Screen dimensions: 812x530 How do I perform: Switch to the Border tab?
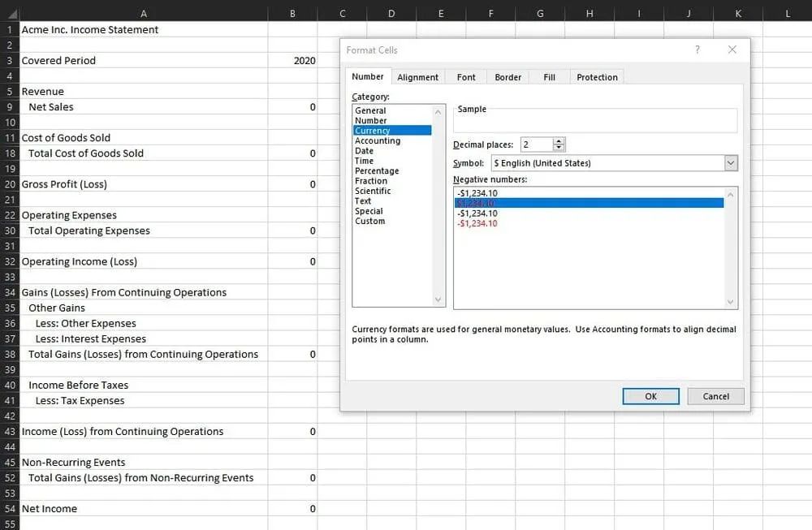(x=508, y=76)
